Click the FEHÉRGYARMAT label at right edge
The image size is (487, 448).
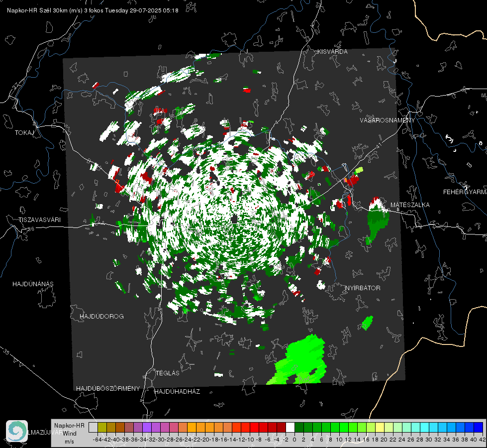click(465, 192)
